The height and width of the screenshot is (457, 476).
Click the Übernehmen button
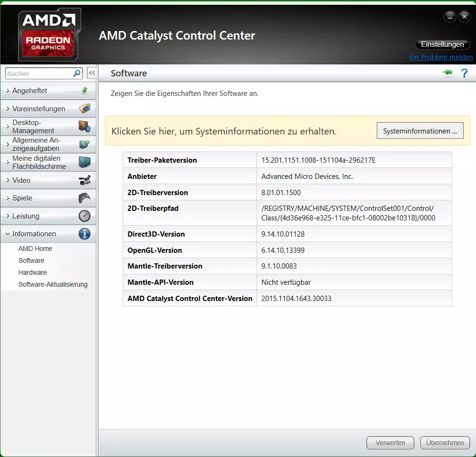(445, 443)
